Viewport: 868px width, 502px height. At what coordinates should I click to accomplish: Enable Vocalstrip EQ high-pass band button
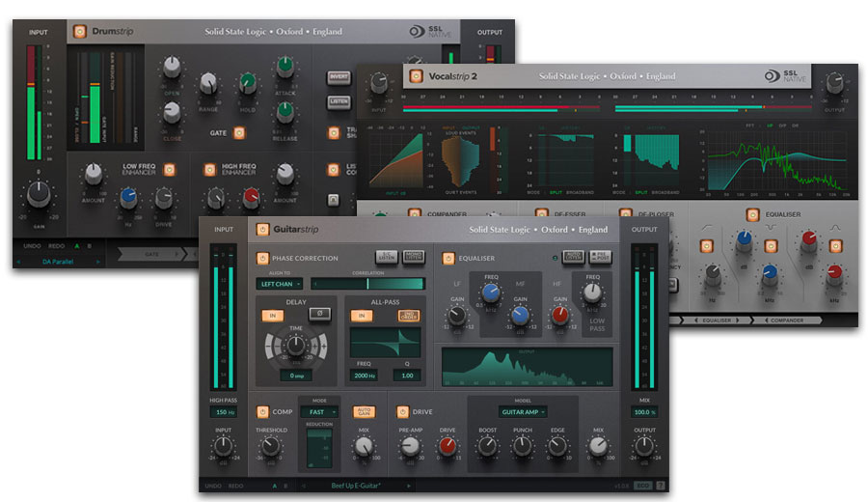pyautogui.click(x=706, y=246)
